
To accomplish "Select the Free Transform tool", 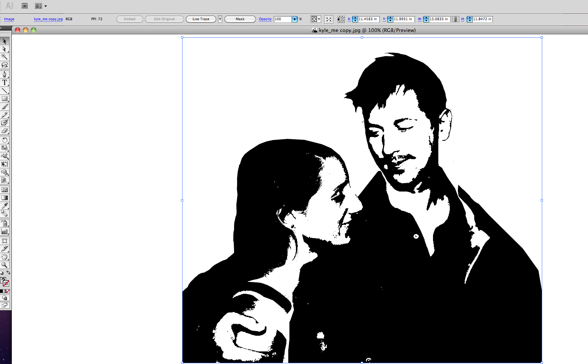I will [5, 164].
